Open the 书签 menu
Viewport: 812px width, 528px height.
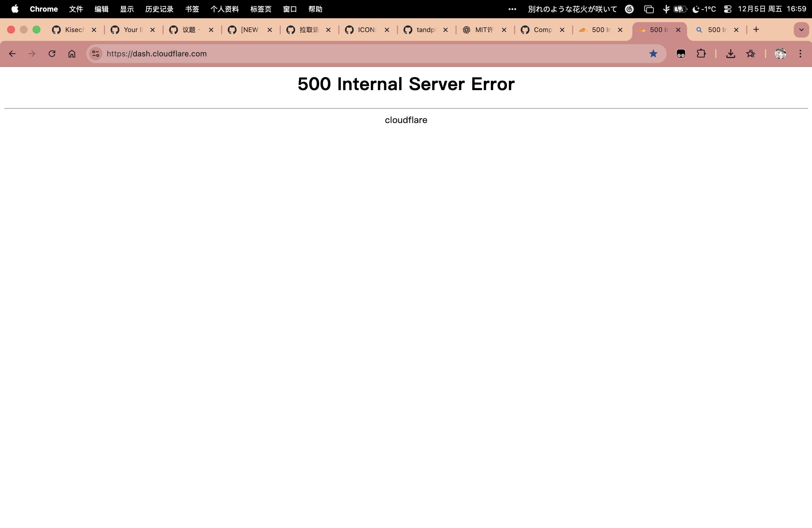[192, 9]
